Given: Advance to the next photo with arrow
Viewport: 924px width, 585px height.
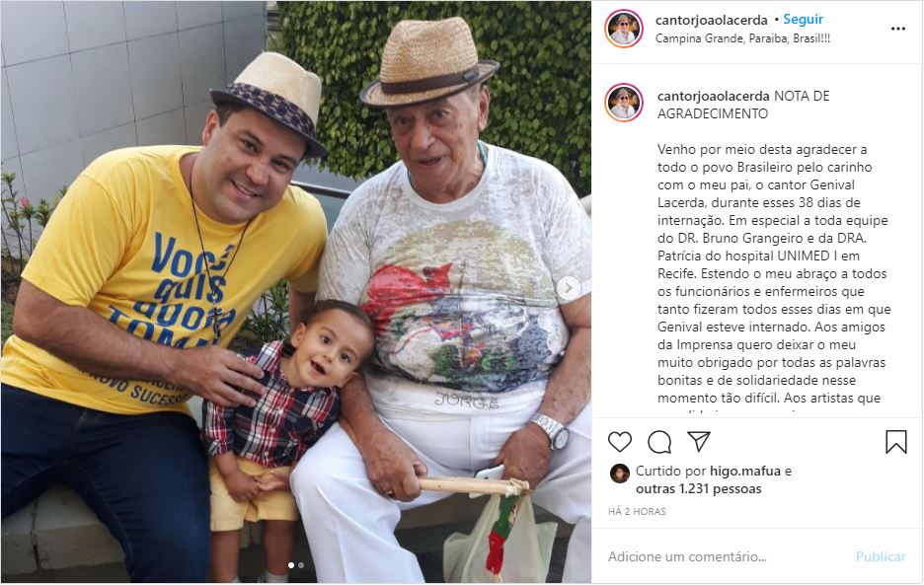Looking at the screenshot, I should coord(568,288).
